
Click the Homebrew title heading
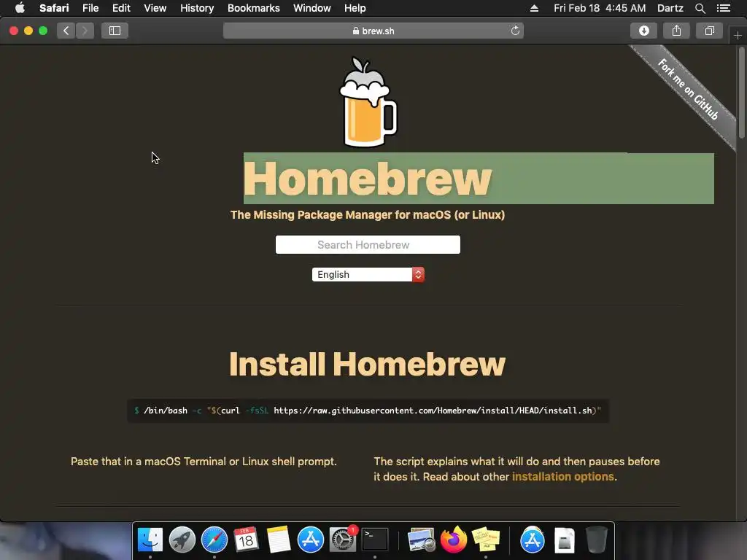[368, 179]
